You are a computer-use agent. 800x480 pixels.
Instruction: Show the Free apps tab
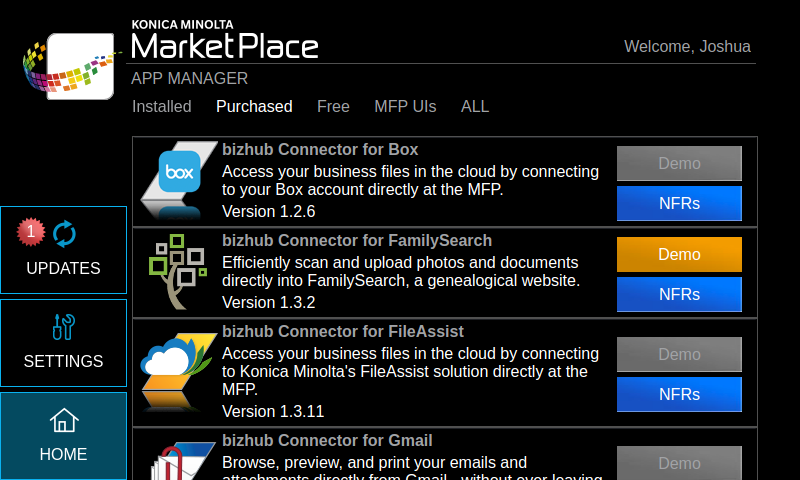tap(333, 106)
